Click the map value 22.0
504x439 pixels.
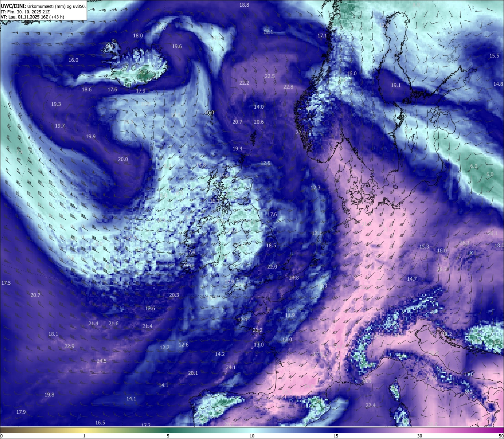272,267
